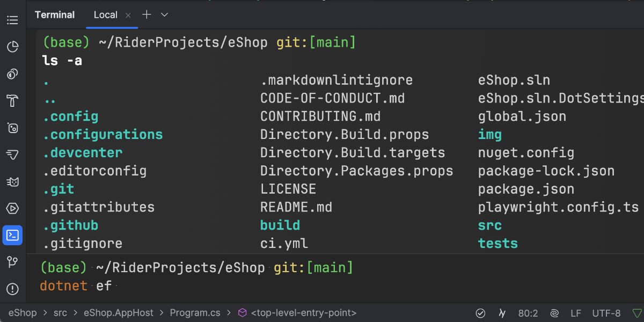Click Program.cs in the breadcrumb bar

point(195,313)
